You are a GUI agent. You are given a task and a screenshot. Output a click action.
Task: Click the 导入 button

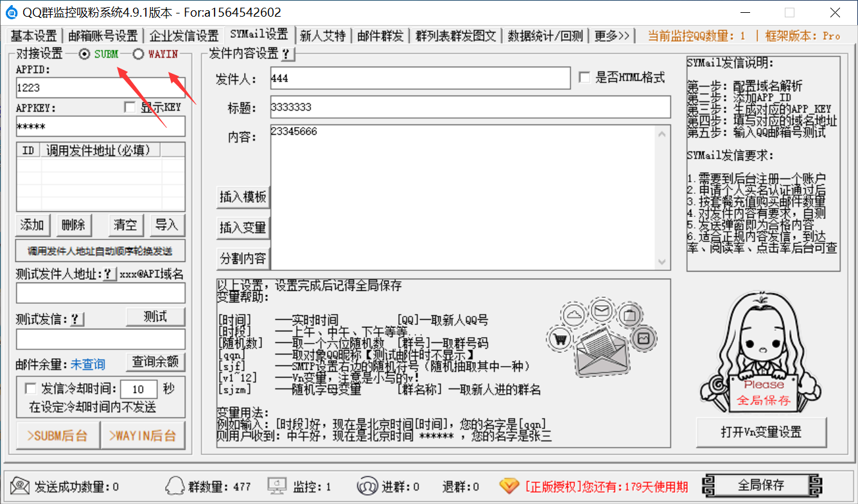[x=167, y=225]
